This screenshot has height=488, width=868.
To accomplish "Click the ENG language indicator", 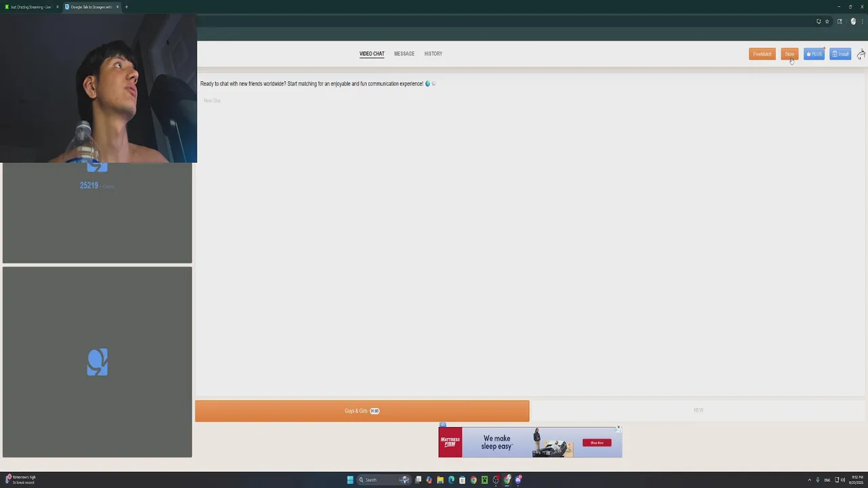I will 827,480.
